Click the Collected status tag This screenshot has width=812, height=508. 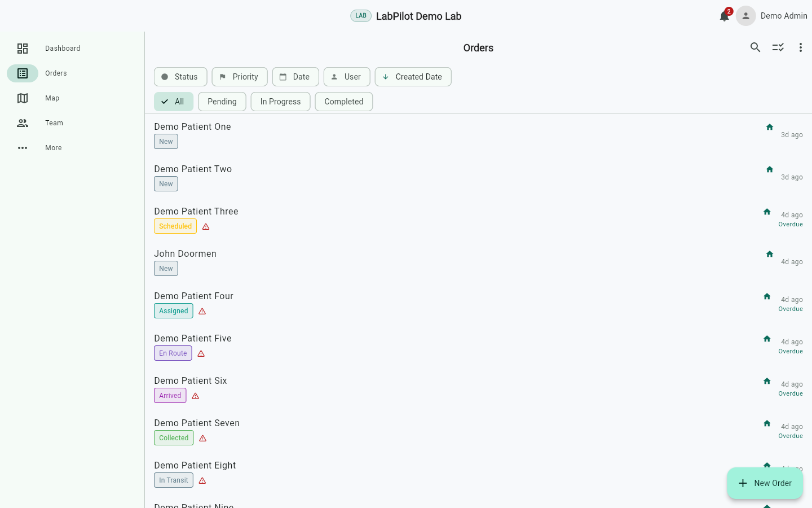tap(174, 438)
